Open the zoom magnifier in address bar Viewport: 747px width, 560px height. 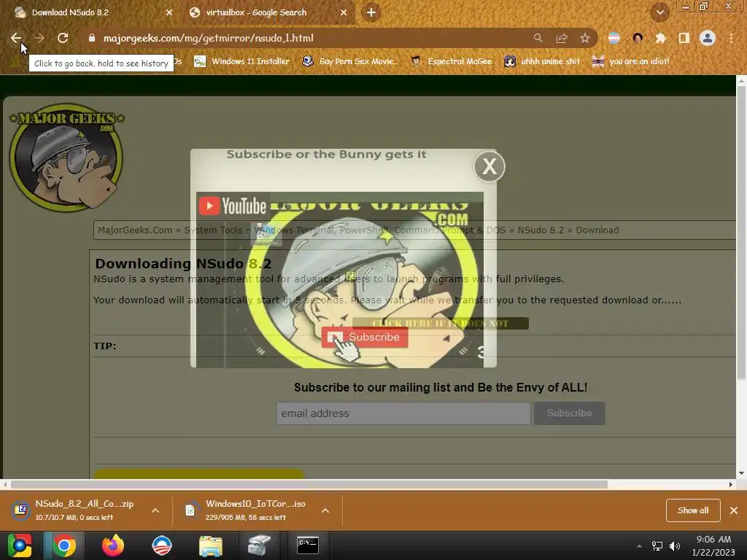pos(538,38)
